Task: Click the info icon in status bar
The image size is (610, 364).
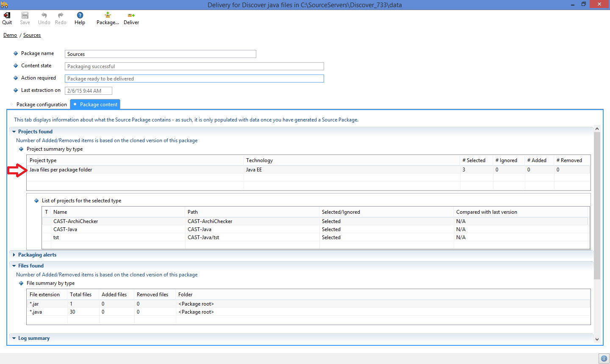Action: (x=604, y=358)
